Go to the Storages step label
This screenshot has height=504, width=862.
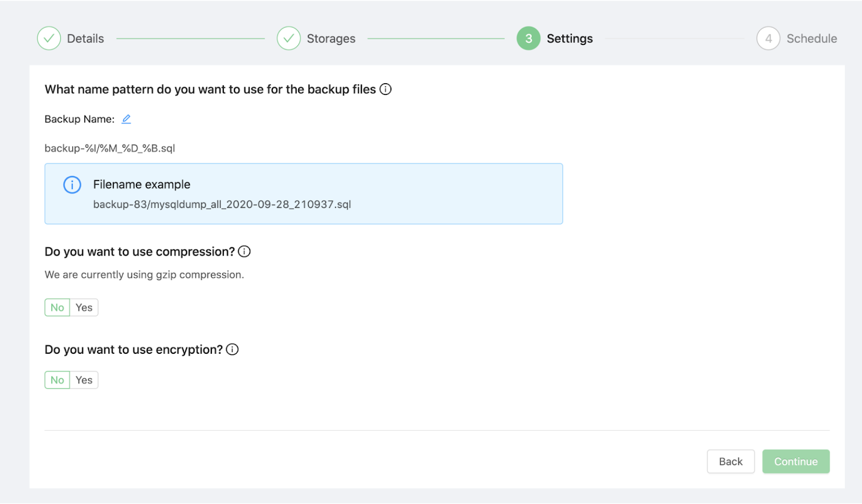point(331,39)
